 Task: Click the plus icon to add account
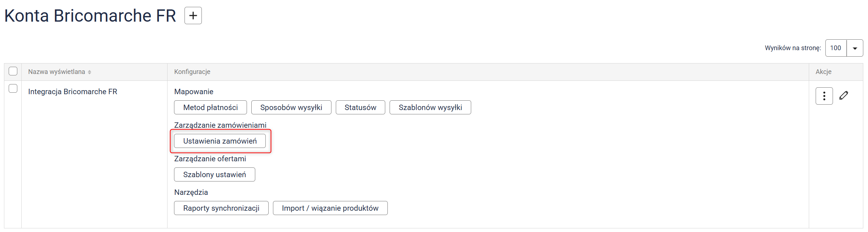click(x=193, y=16)
